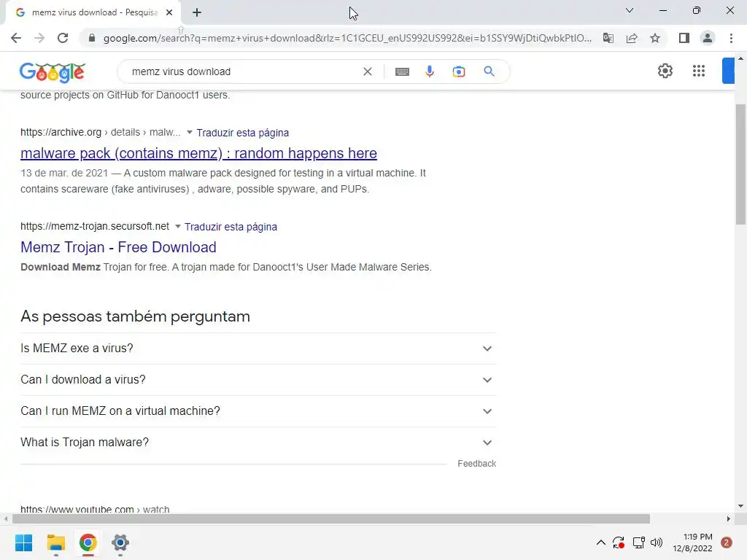747x560 pixels.
Task: Open Memz Trojan - Free Download result
Action: [118, 247]
